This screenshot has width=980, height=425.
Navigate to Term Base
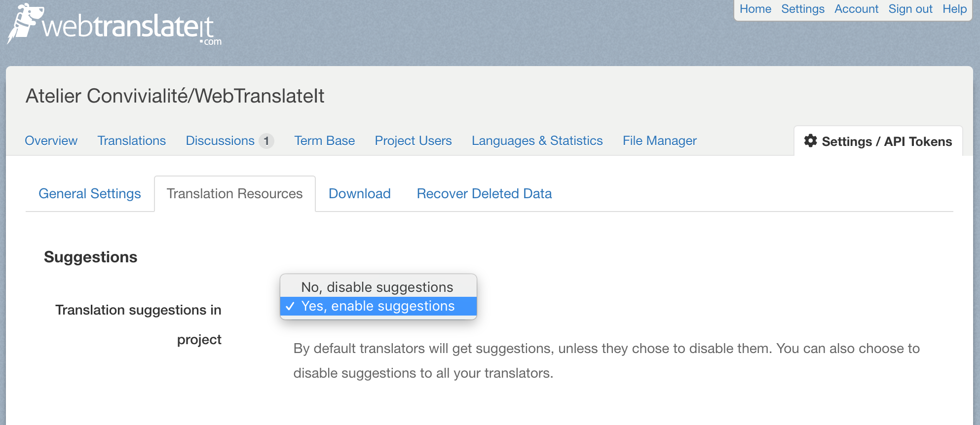pyautogui.click(x=325, y=141)
